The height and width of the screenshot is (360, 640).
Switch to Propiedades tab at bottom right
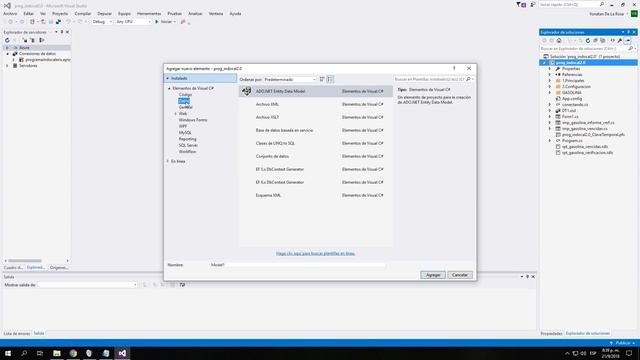(x=551, y=334)
